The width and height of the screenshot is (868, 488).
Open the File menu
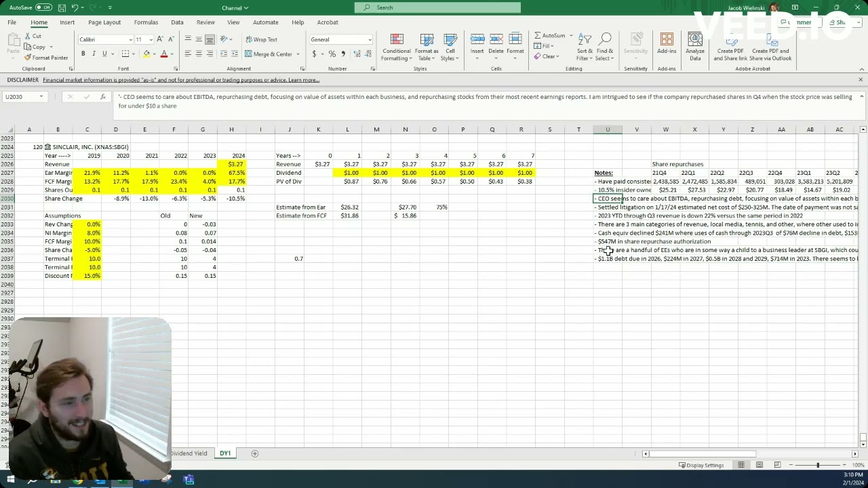click(12, 22)
